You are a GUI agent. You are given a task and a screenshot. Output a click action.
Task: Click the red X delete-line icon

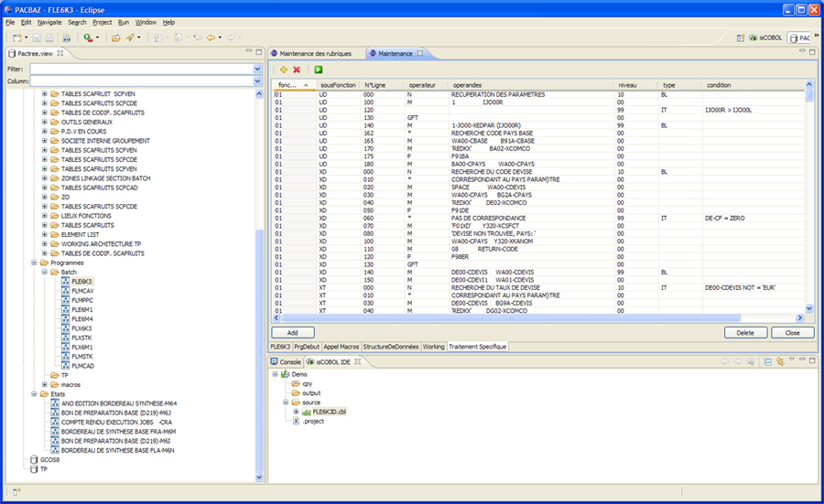[x=297, y=70]
